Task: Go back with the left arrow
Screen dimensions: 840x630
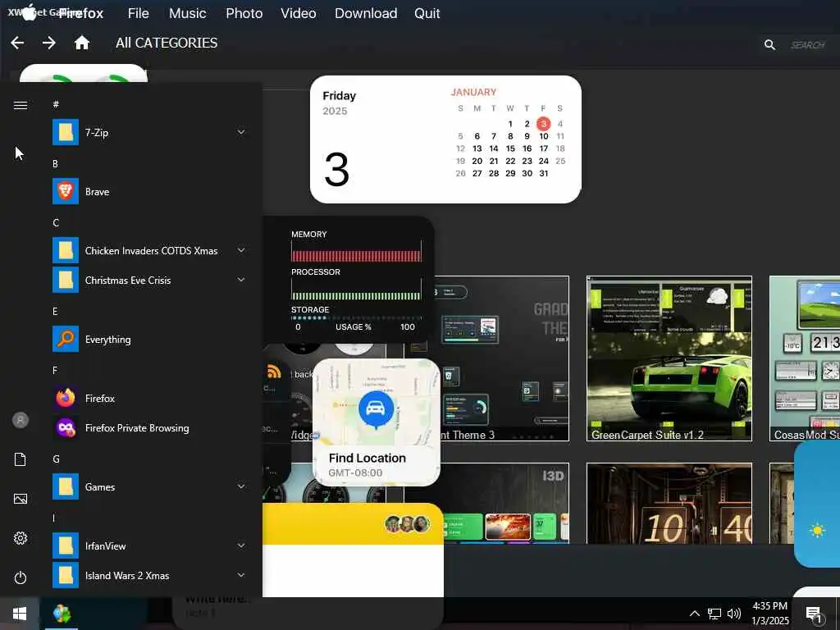Action: point(17,43)
